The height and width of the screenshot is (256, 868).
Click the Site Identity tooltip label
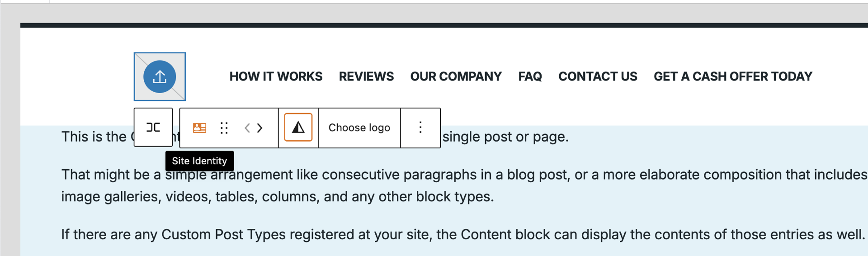click(199, 161)
